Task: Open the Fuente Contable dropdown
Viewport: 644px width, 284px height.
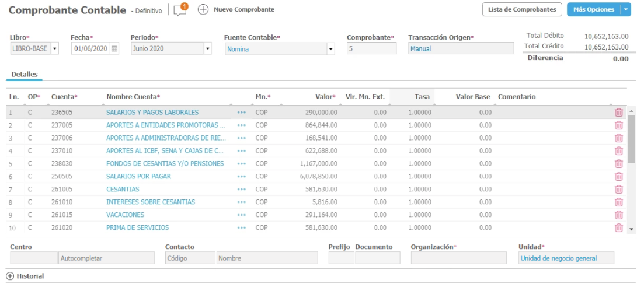Action: pyautogui.click(x=330, y=49)
